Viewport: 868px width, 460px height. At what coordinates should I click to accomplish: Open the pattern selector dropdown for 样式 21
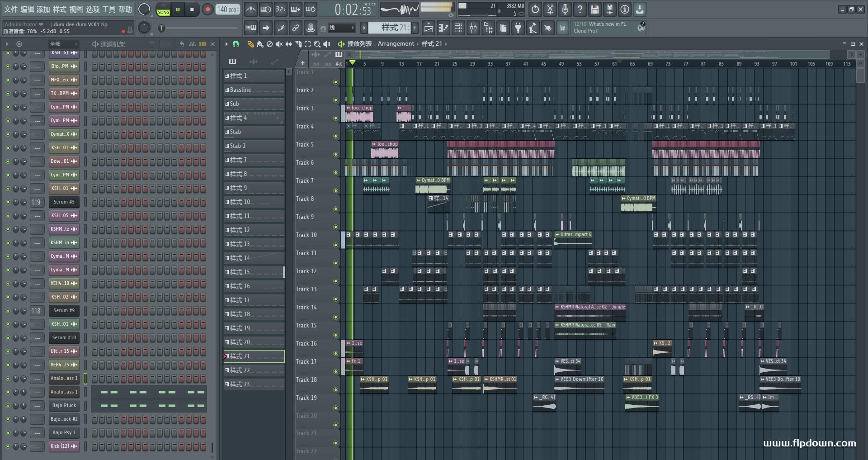click(x=364, y=28)
